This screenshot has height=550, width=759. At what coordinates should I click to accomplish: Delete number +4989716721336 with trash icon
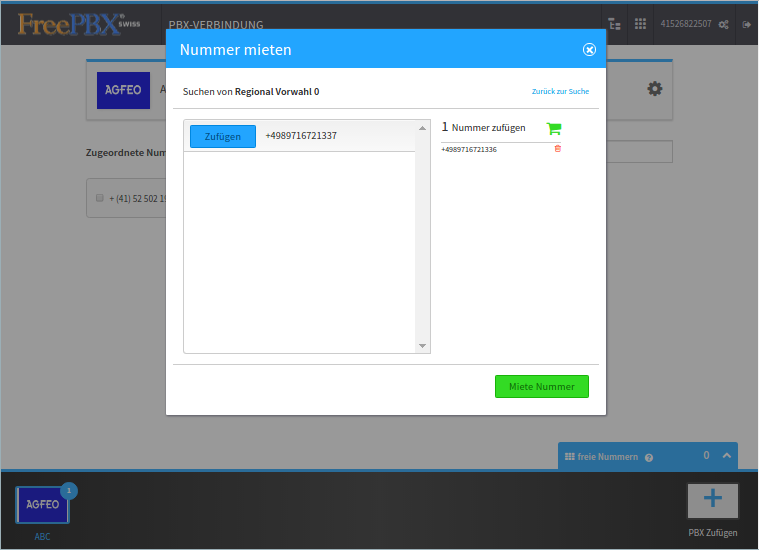(557, 149)
